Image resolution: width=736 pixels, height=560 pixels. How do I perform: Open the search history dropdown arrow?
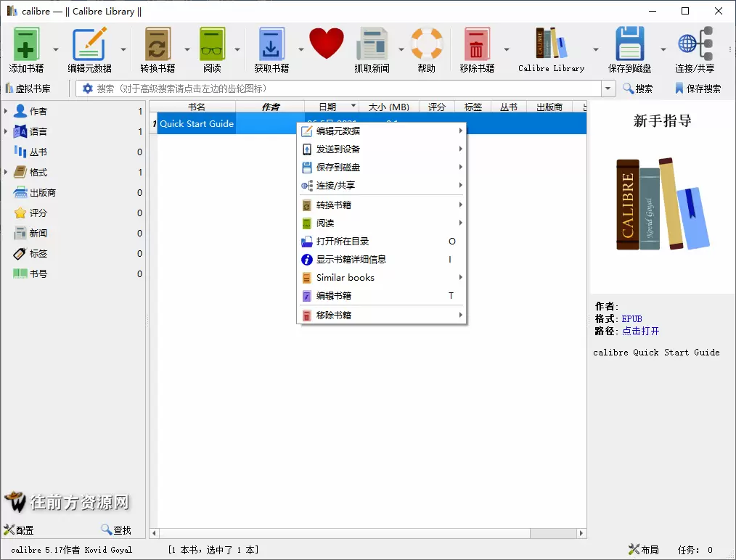(x=608, y=88)
